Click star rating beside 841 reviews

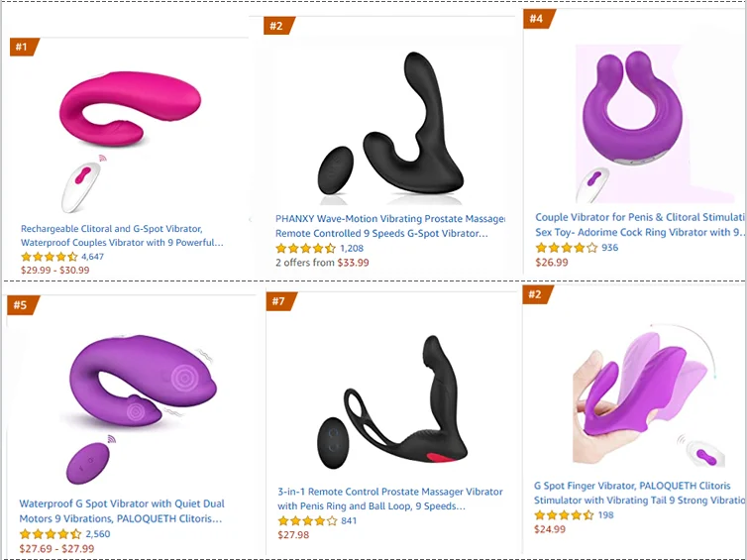pos(307,521)
